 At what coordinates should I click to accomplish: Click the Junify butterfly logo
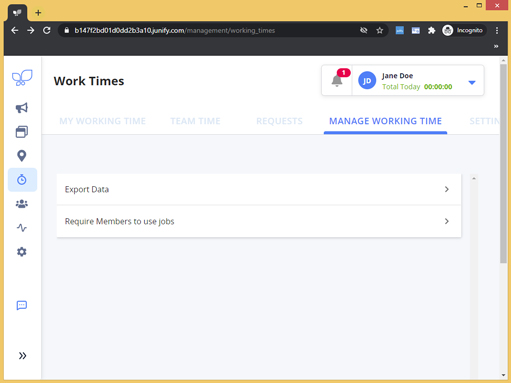pyautogui.click(x=22, y=78)
